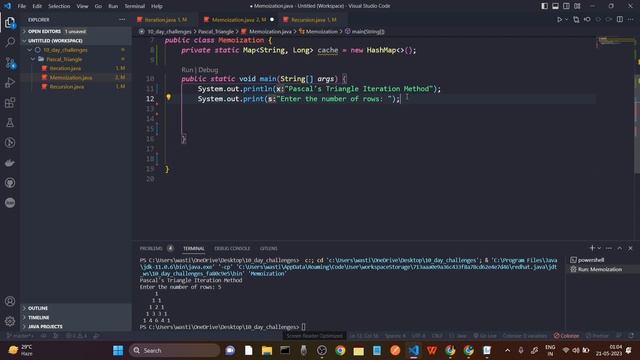This screenshot has width=640, height=360.
Task: Open the Explorer view in activity bar
Action: 10,22
